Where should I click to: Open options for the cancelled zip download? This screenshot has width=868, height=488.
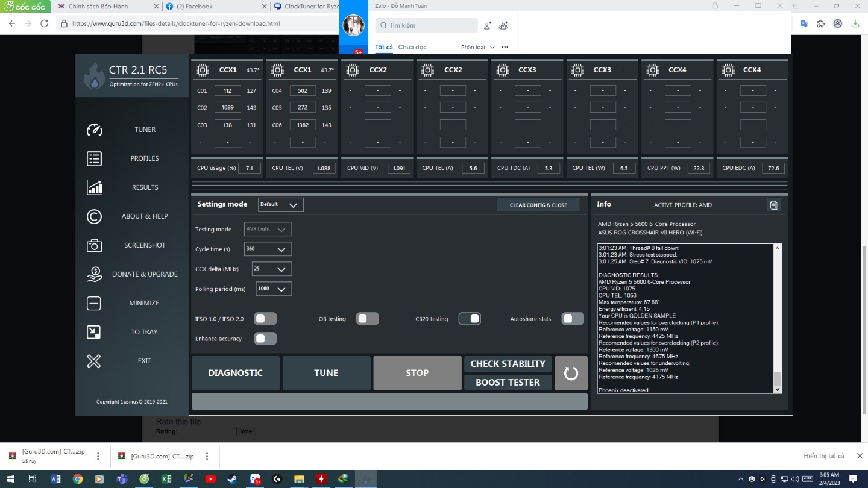[98, 457]
